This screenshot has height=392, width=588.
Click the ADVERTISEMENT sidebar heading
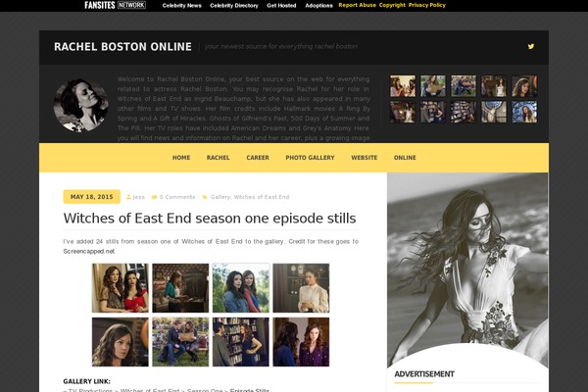point(424,374)
